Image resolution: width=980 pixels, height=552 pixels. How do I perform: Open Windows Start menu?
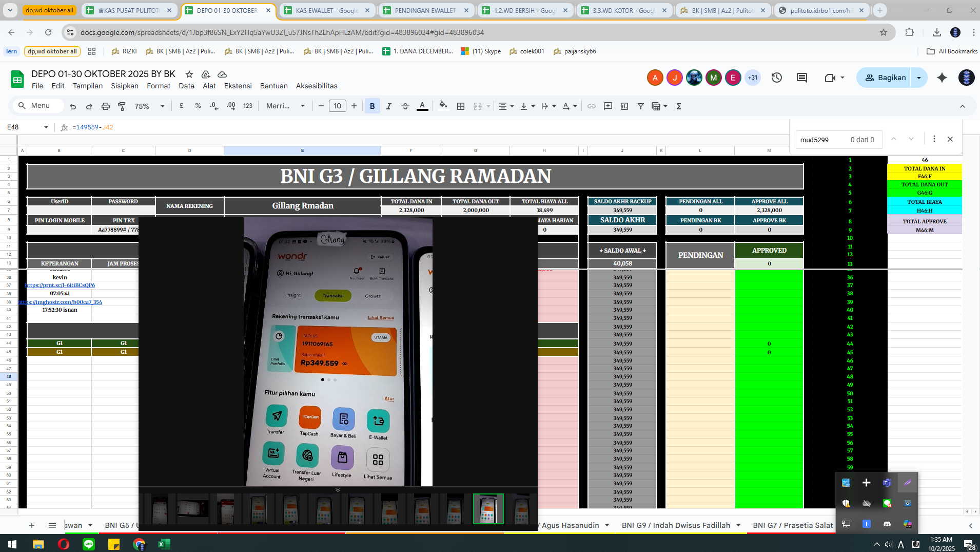(x=12, y=544)
